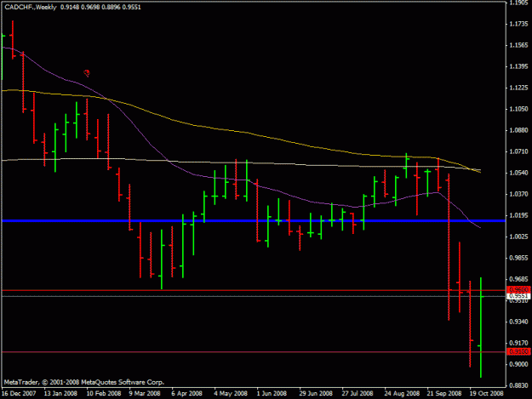The height and width of the screenshot is (399, 532).
Task: Click price label 1.0880 on axis
Action: [x=518, y=130]
